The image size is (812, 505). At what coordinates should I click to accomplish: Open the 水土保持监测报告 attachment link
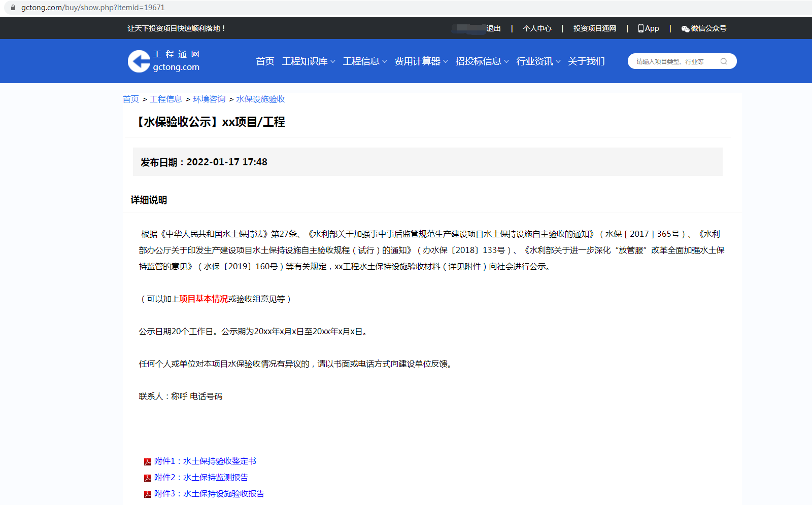pos(215,478)
